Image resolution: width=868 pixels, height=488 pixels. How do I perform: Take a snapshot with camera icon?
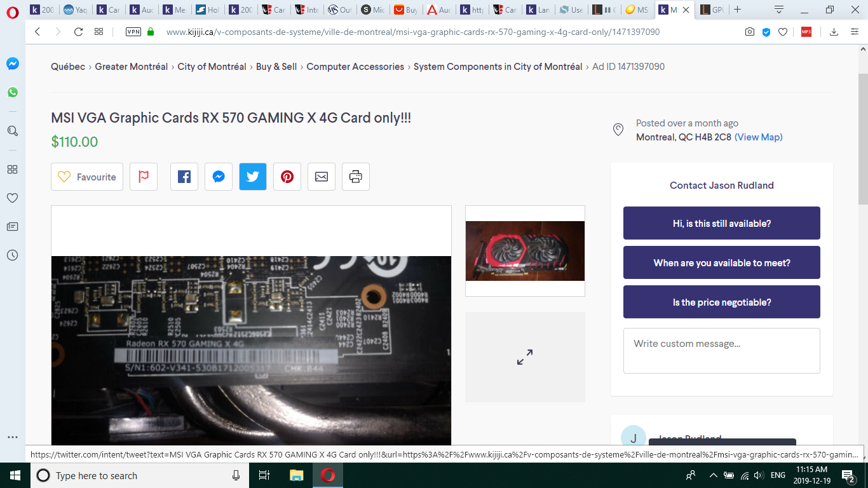(x=750, y=32)
